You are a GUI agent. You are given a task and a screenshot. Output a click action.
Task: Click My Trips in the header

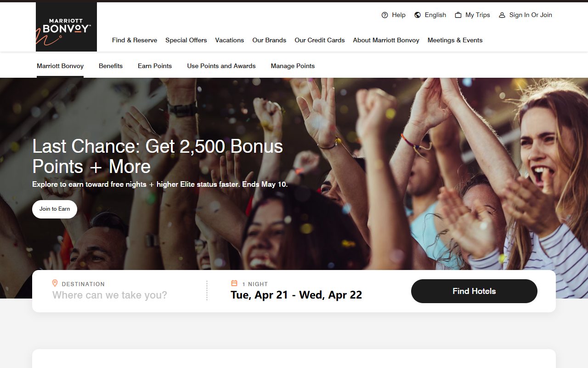coord(478,15)
